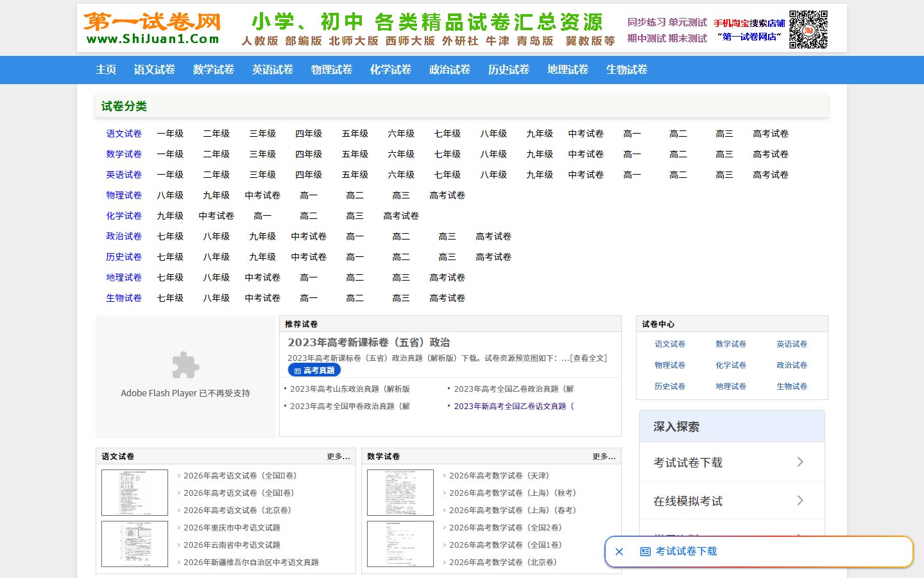Select 八年级 in the 物理试卷 category row
This screenshot has width=924, height=578.
[x=170, y=195]
